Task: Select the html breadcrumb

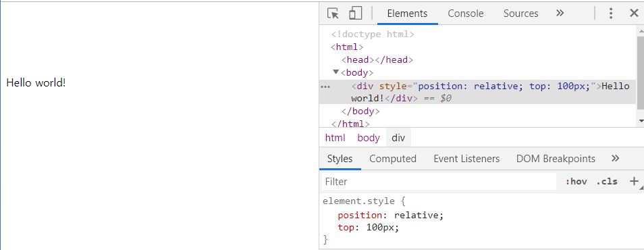Action: 335,138
